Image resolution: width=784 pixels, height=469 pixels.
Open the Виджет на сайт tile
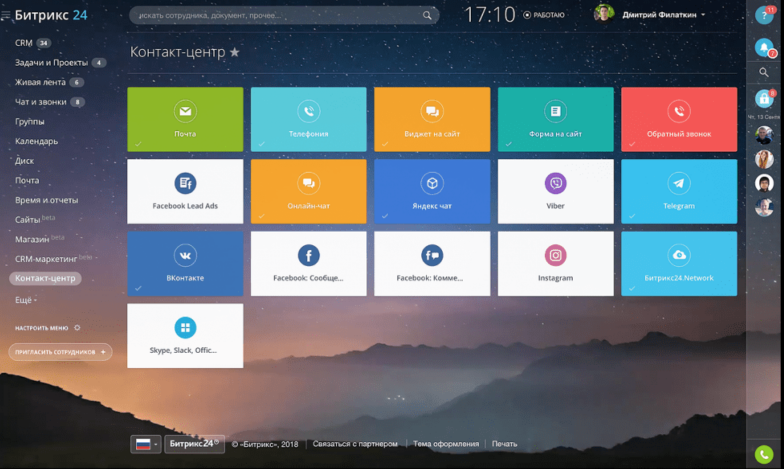point(432,120)
